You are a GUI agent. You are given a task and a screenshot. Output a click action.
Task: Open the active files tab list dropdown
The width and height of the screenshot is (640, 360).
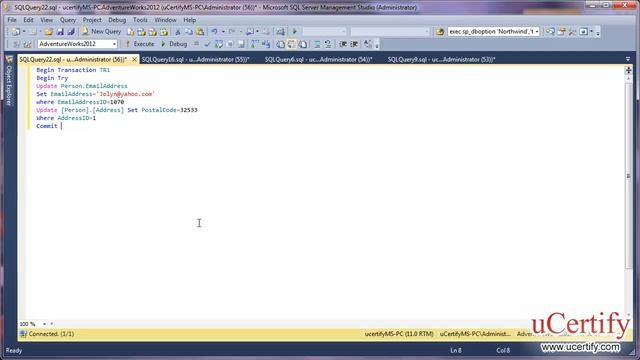point(628,59)
